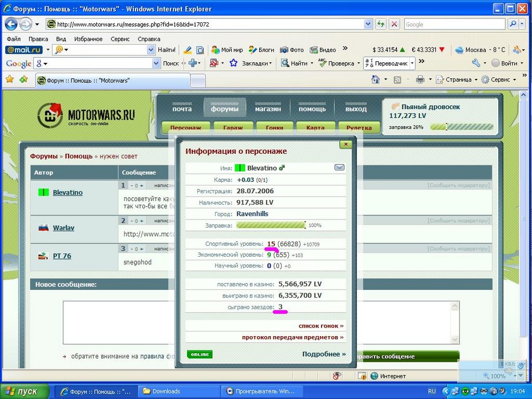Open the Переводчик dropdown arrow

(412, 63)
